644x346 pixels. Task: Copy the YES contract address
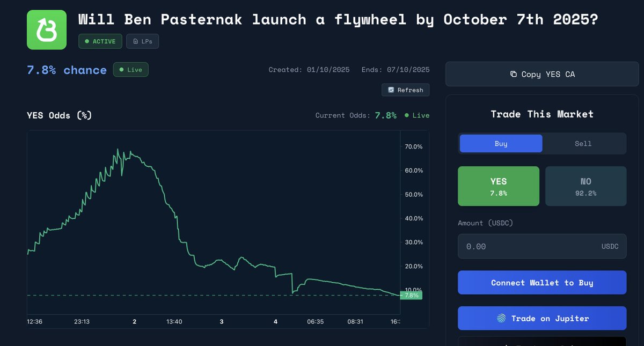coord(543,75)
